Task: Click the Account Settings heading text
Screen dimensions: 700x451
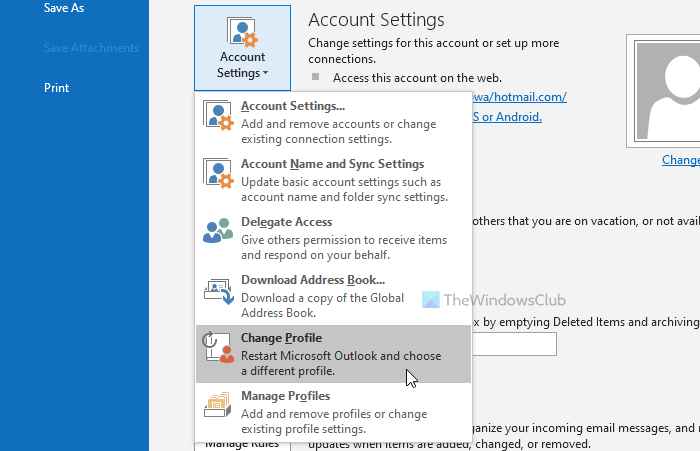Action: tap(376, 20)
